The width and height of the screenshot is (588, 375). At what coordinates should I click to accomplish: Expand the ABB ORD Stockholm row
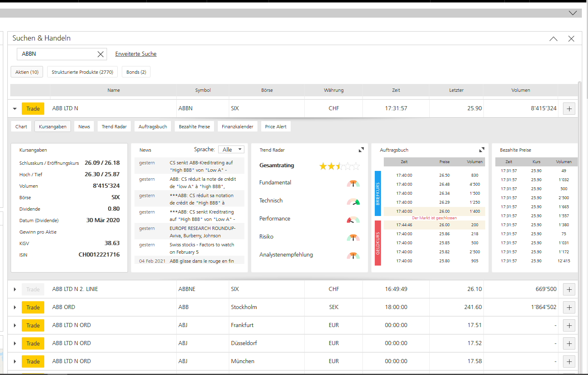(15, 307)
